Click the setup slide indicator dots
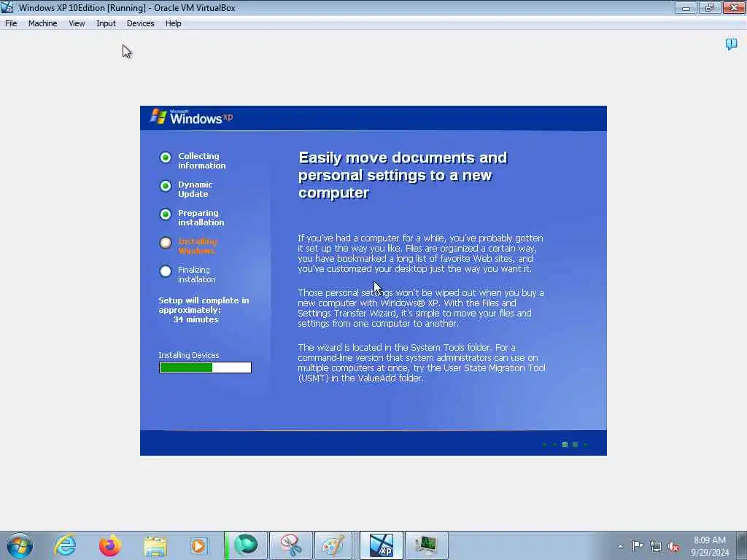Image resolution: width=747 pixels, height=560 pixels. (565, 445)
